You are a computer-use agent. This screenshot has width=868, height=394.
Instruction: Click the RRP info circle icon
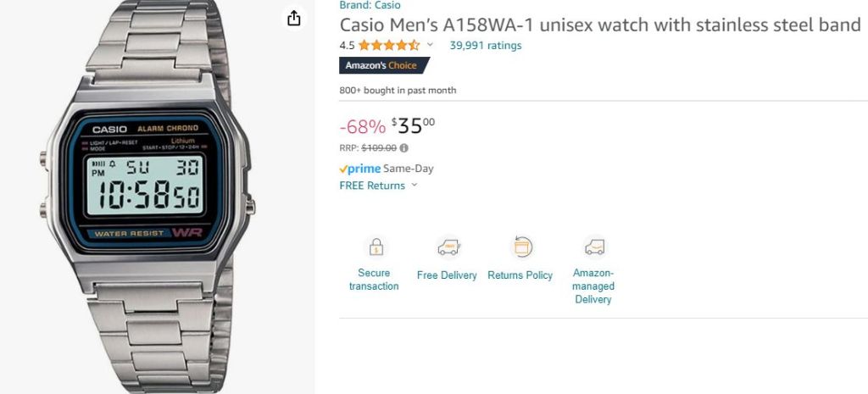coord(403,147)
